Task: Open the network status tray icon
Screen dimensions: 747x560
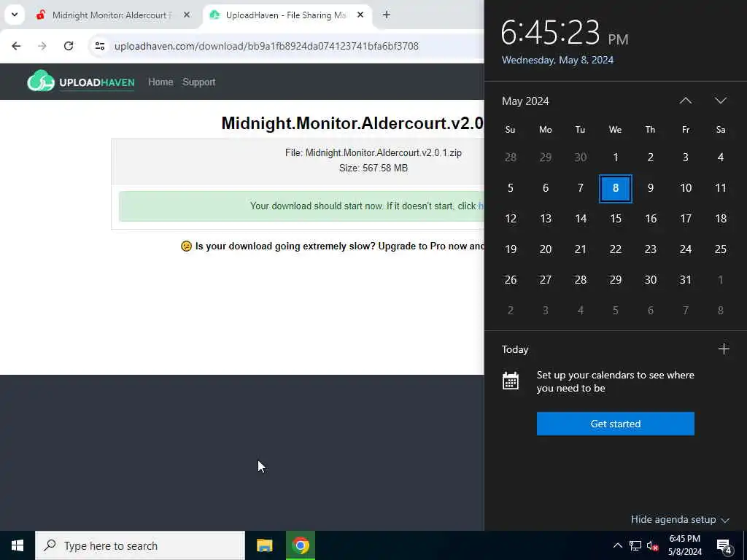Action: click(x=635, y=545)
